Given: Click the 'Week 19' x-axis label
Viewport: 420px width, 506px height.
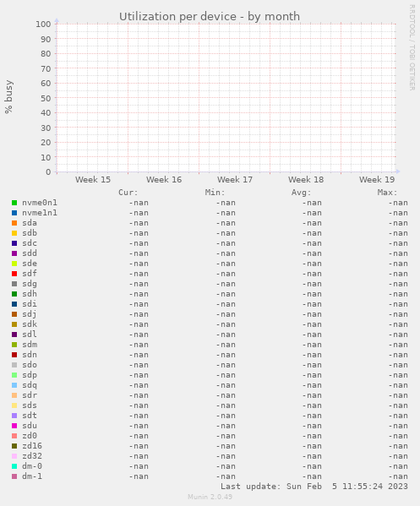Looking at the screenshot, I should (377, 180).
